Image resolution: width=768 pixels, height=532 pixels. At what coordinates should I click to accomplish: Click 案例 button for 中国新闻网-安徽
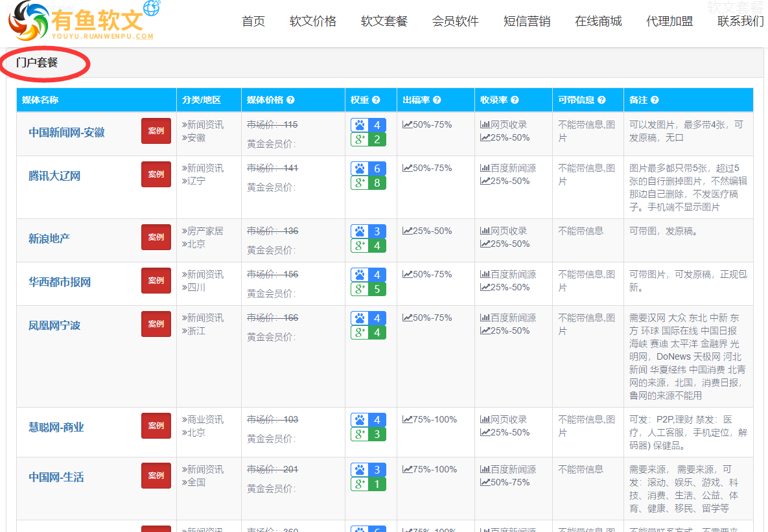pos(156,131)
